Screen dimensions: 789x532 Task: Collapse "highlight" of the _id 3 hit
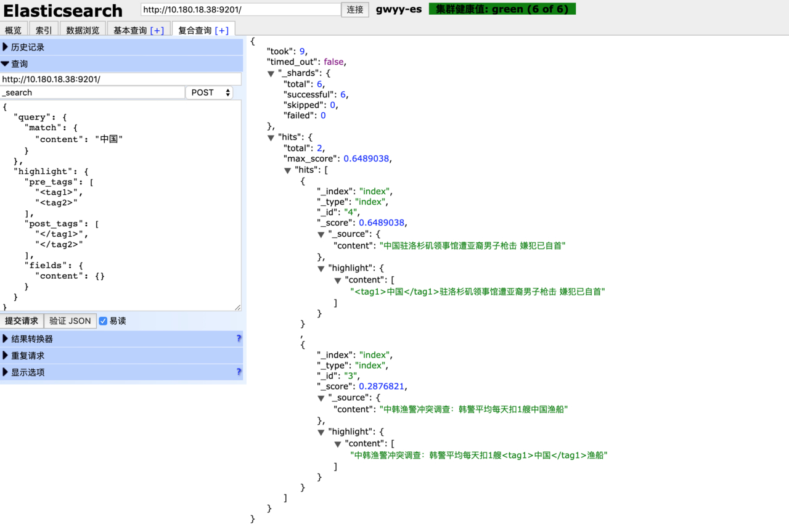click(x=321, y=432)
